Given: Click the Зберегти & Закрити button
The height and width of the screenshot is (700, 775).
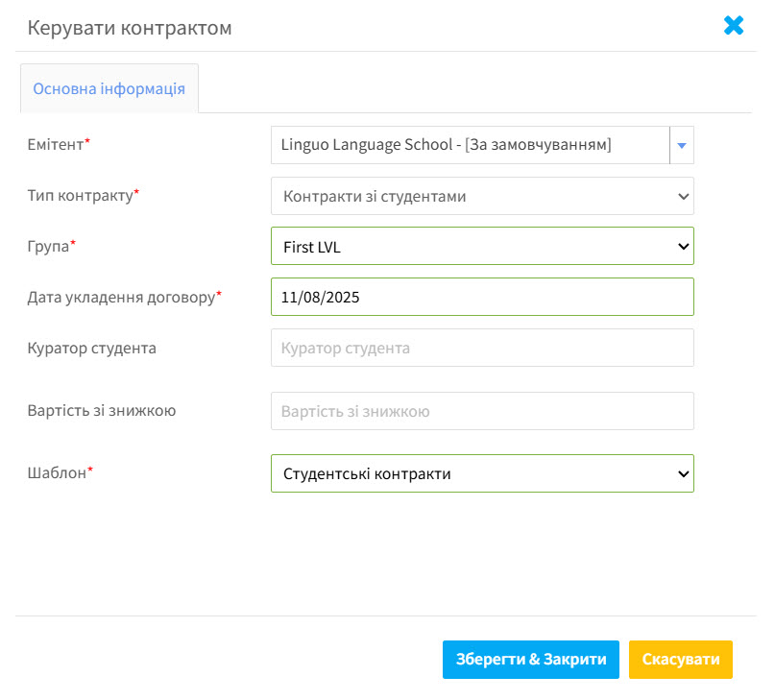Looking at the screenshot, I should (531, 660).
